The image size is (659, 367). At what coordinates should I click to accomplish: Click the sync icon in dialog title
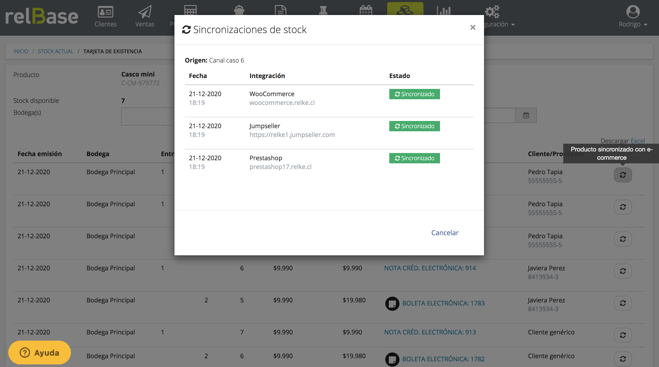186,30
